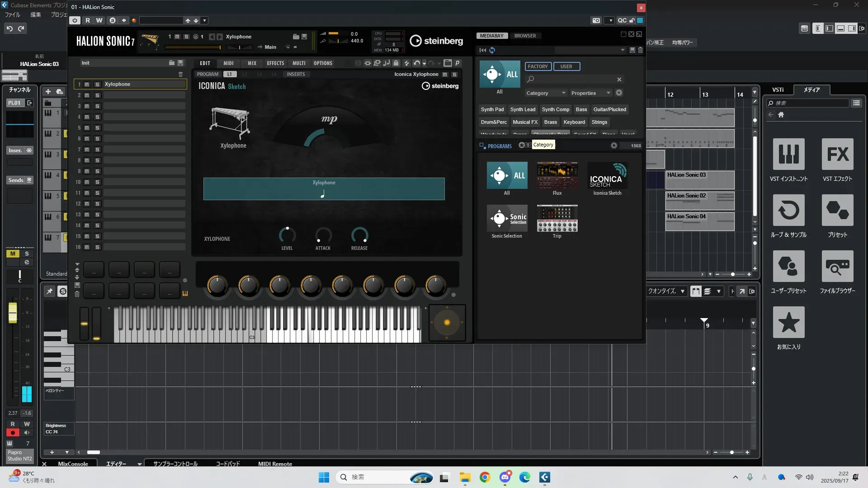Mute slot 1 Xylophone
868x488 pixels.
pos(87,84)
